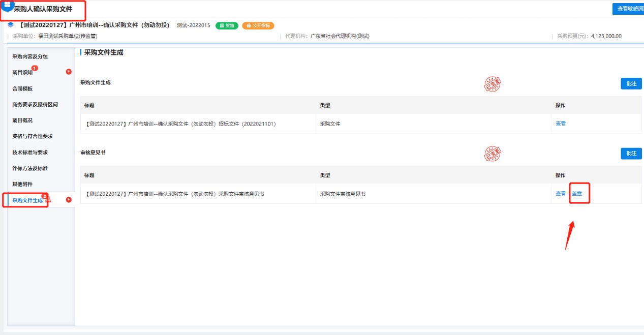Click the green 货物 tag badge
The width and height of the screenshot is (644, 335).
227,25
